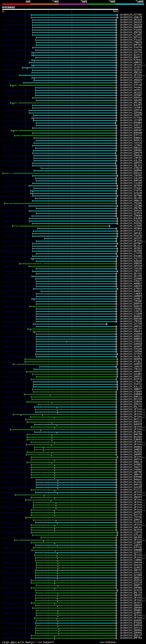Open the UniRef100_Q41630 hit label
Image resolution: width=146 pixels, height=644 pixels.
131,22
